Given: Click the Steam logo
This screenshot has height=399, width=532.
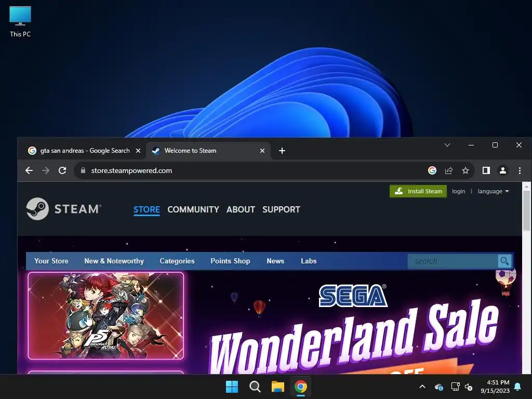Looking at the screenshot, I should click(63, 209).
